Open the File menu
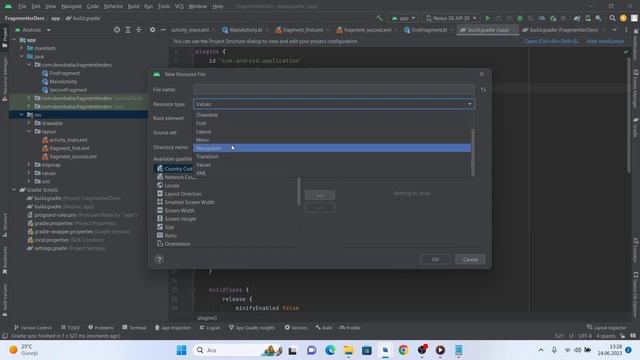Screen dimensions: 640x360 [x=22, y=7]
